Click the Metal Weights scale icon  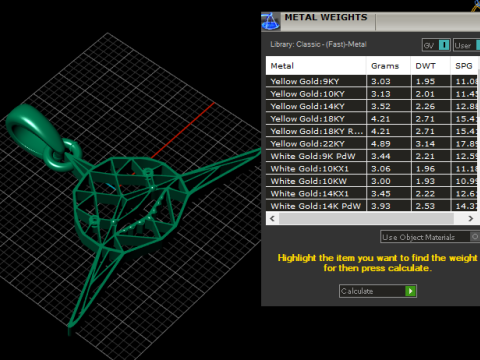270,21
